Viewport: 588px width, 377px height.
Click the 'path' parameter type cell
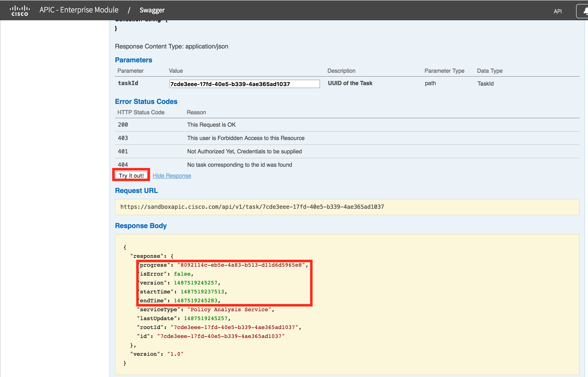pos(430,83)
